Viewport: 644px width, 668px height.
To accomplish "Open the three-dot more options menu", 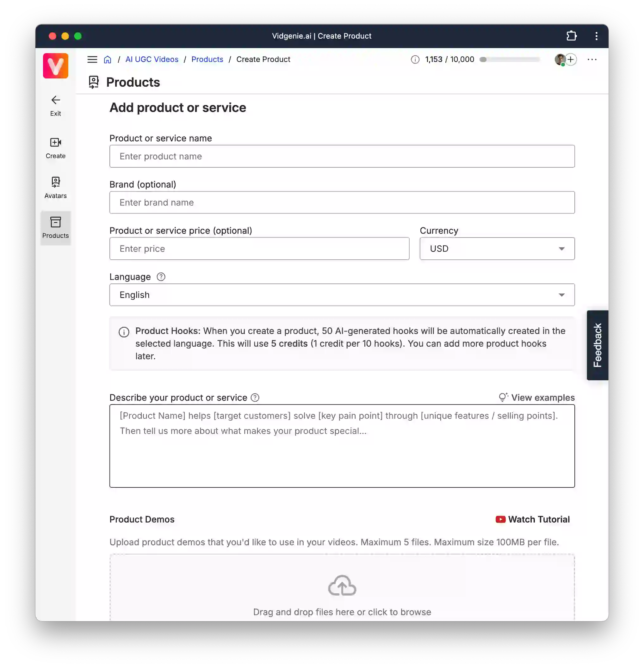I will click(592, 59).
